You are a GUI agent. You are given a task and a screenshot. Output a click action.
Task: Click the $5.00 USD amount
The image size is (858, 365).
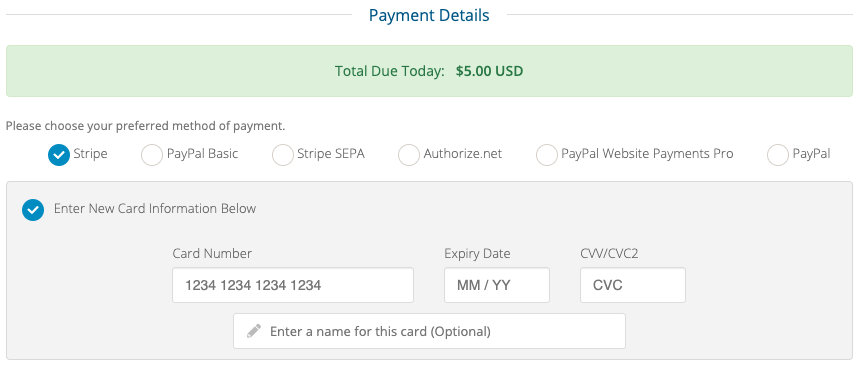pos(489,72)
